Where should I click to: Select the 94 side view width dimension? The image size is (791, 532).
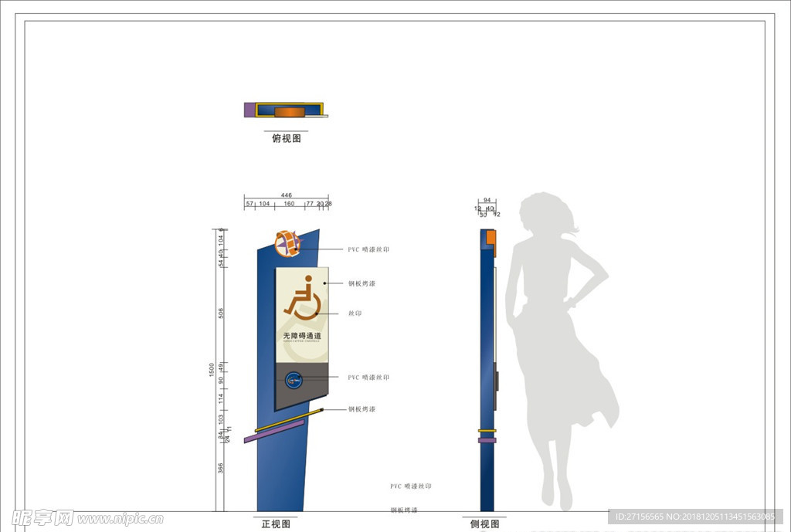coord(487,200)
